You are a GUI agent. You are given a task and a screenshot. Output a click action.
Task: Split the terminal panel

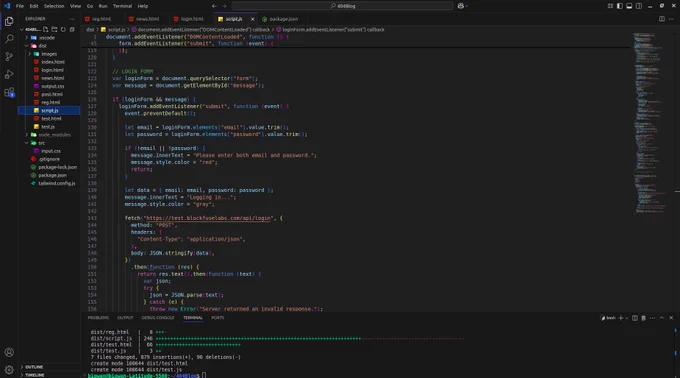[635, 318]
